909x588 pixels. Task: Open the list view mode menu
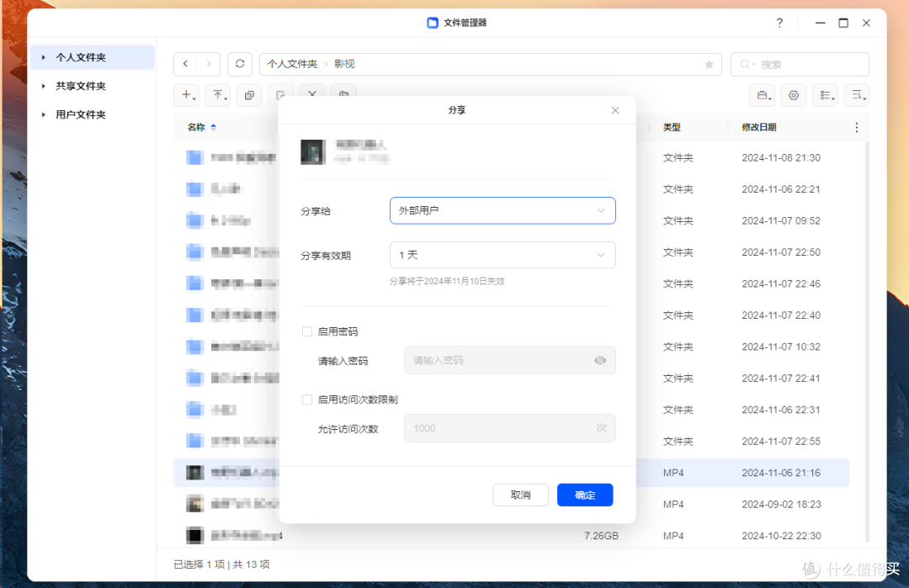tap(826, 95)
